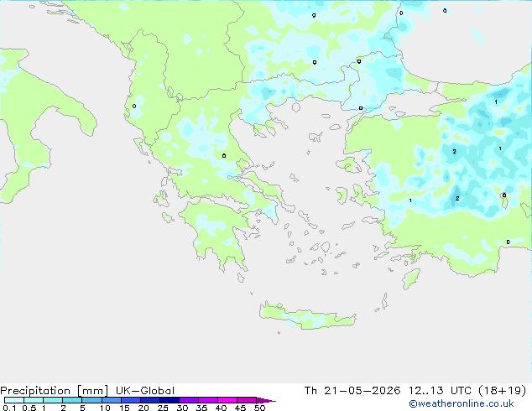Image resolution: width=532 pixels, height=411 pixels.
Task: Click the legend label '50'
Action: click(259, 408)
